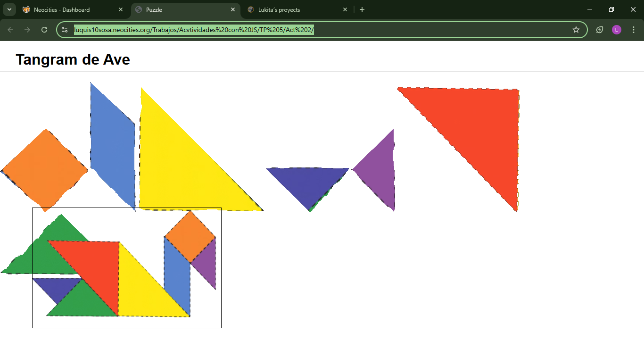
Task: Select the loose orange square piece
Action: tap(45, 170)
